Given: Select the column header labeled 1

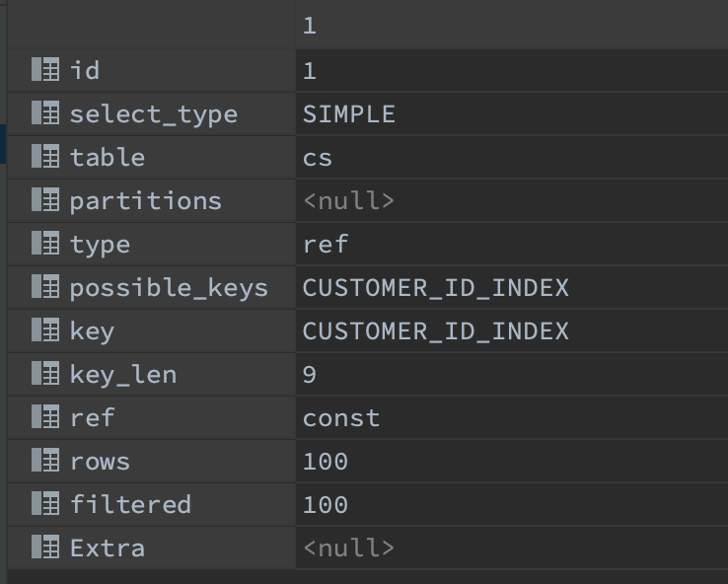Looking at the screenshot, I should click(310, 26).
